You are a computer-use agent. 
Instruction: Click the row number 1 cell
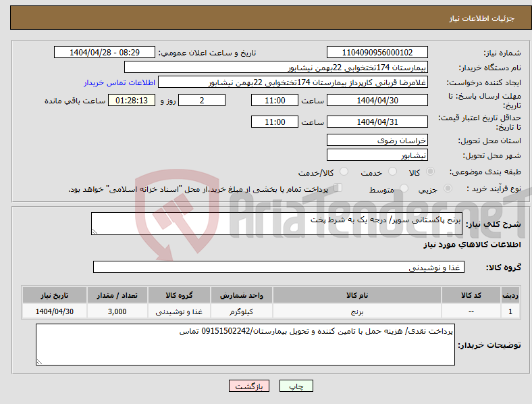pos(510,311)
